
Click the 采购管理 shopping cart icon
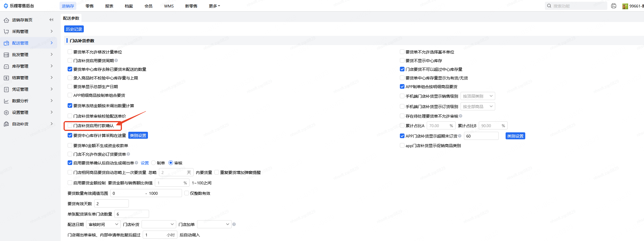click(x=6, y=31)
